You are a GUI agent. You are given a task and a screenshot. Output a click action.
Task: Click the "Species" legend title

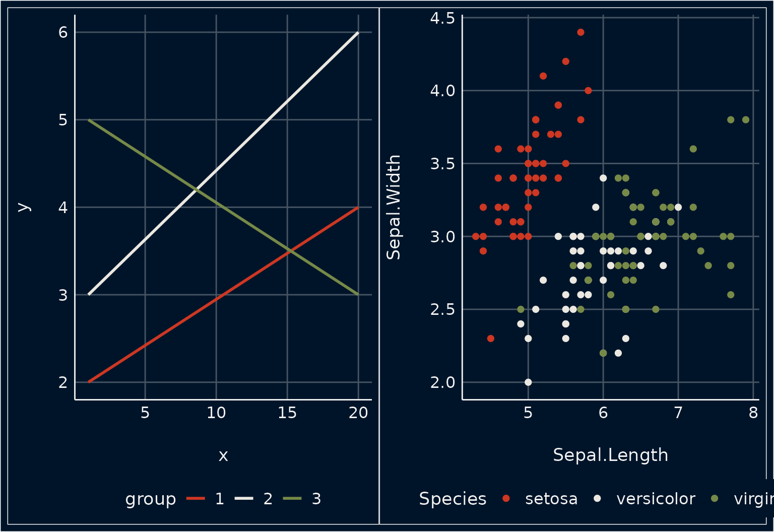[453, 499]
